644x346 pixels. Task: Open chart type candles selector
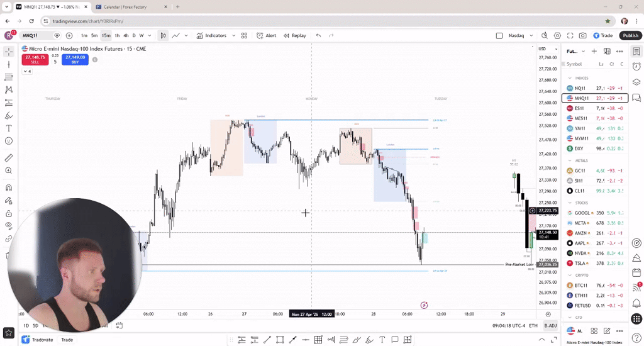163,36
